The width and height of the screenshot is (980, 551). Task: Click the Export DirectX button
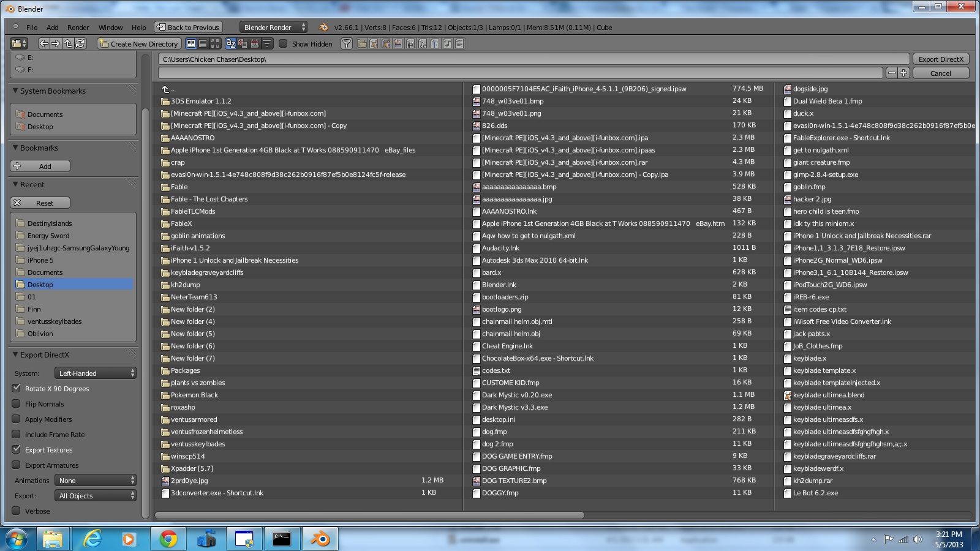[940, 59]
